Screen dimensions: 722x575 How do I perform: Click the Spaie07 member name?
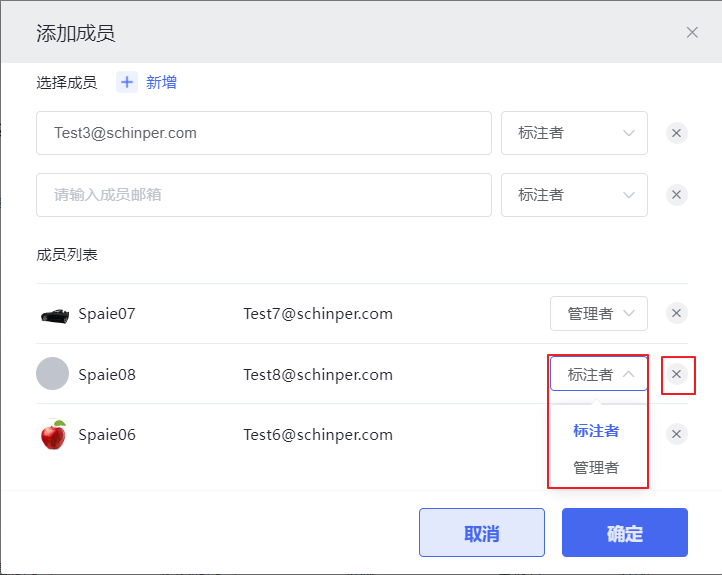(107, 314)
